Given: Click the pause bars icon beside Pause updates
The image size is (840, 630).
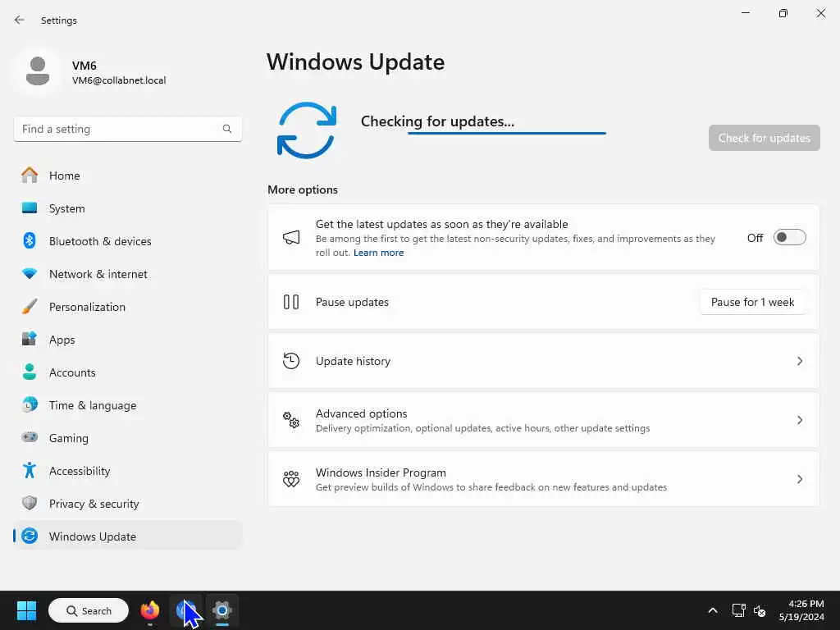Looking at the screenshot, I should coord(291,302).
